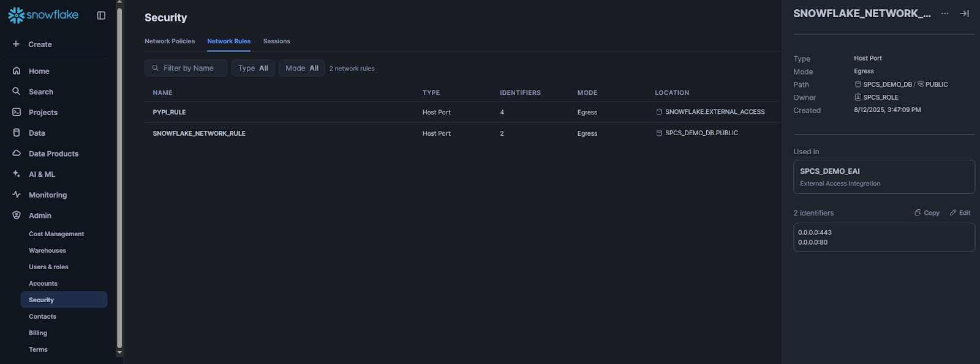Open Billing under Admin
The height and width of the screenshot is (364, 980).
(x=38, y=333)
